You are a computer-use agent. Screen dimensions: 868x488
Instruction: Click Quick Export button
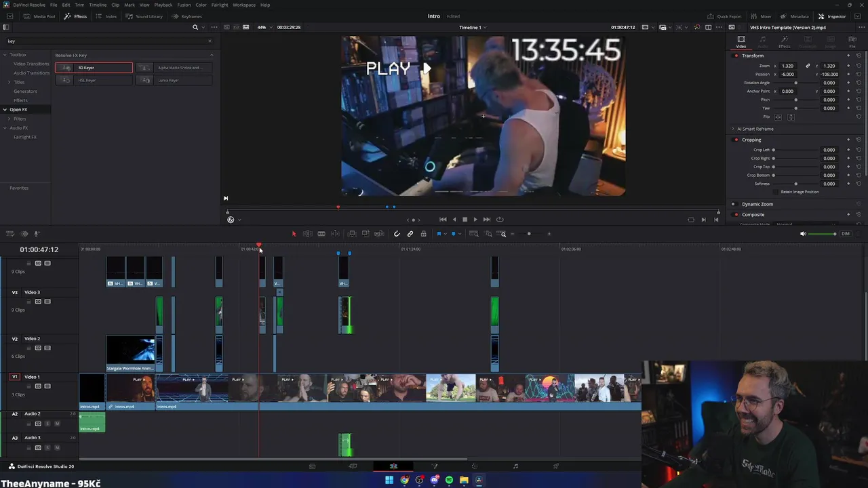725,16
